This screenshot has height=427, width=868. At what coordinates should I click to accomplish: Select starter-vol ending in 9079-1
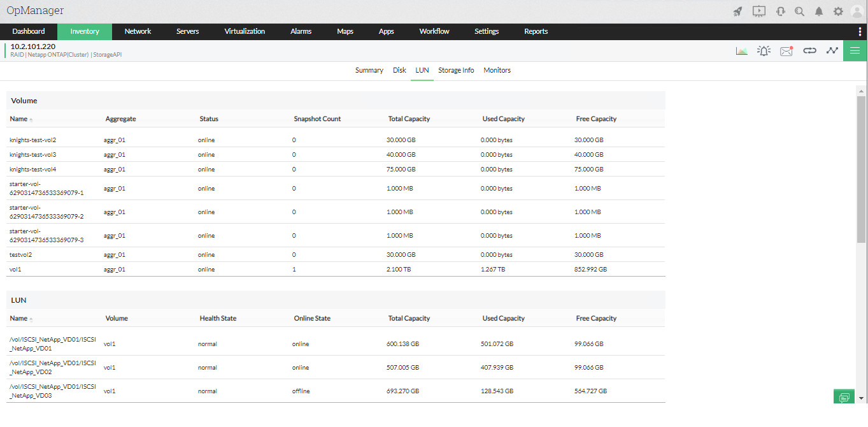(336, 189)
